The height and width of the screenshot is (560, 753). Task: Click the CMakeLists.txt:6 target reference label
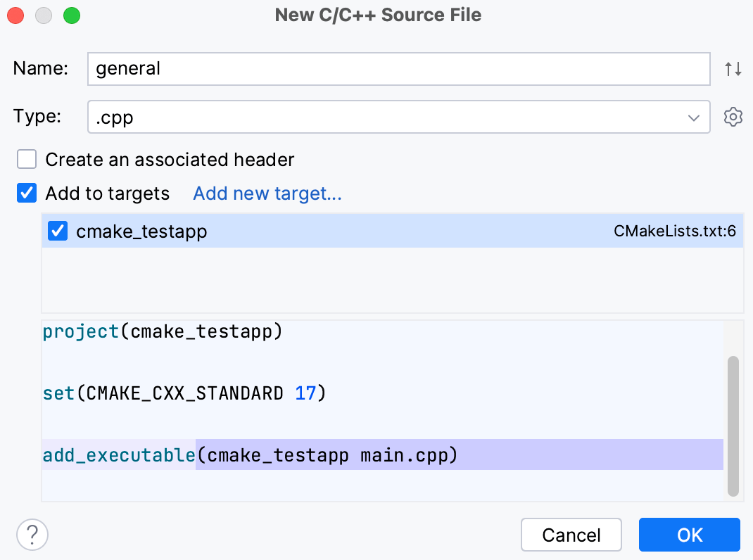pos(675,231)
